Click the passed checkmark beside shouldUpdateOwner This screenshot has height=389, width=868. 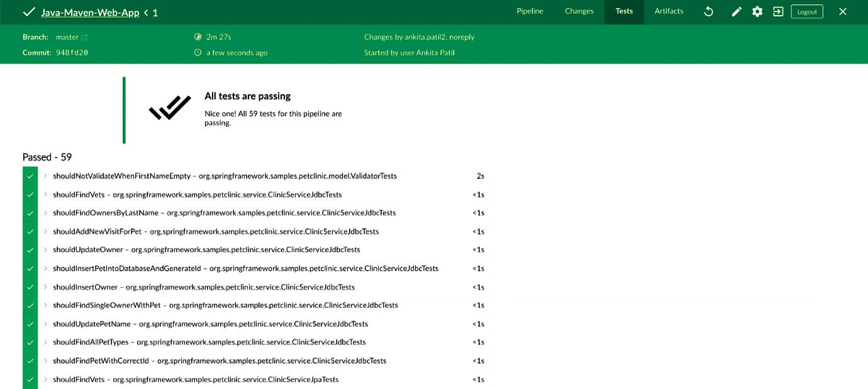tap(30, 250)
